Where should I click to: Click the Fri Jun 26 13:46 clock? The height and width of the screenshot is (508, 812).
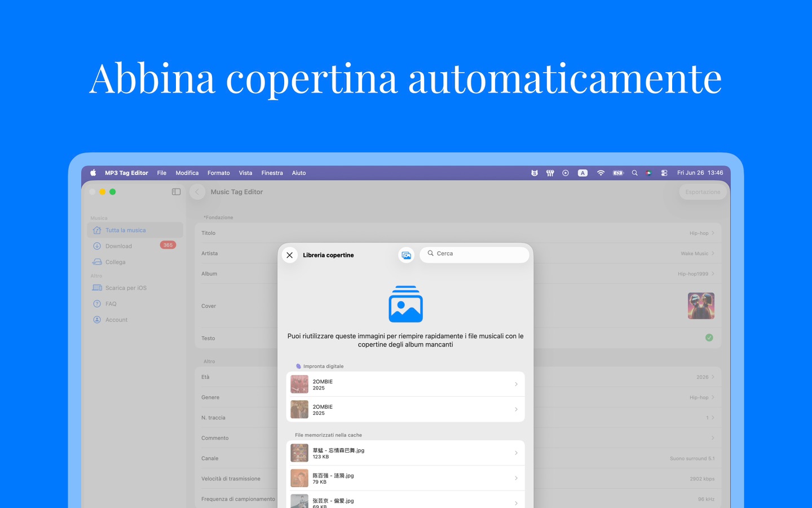click(x=700, y=173)
